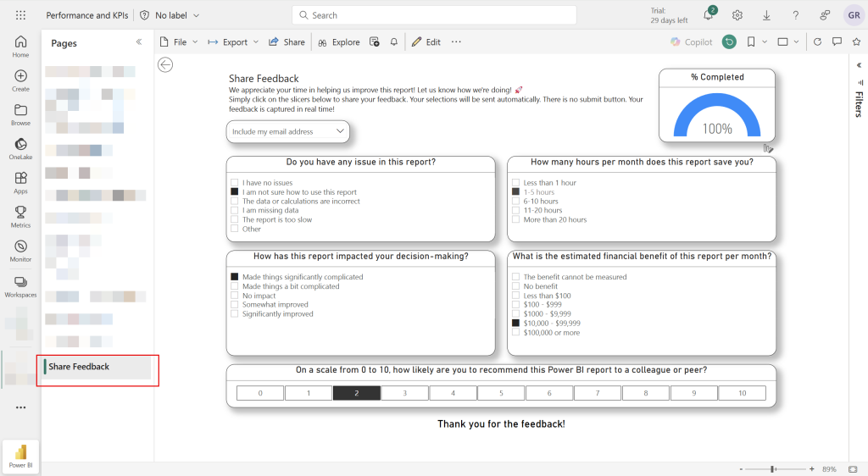Image resolution: width=868 pixels, height=476 pixels.
Task: Open the app launcher waffle icon
Action: coord(20,15)
